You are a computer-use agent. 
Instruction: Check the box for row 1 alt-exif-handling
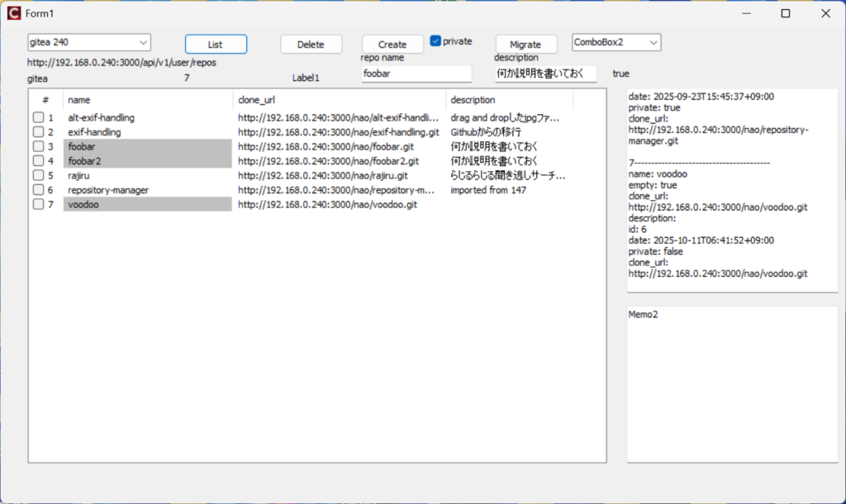39,118
